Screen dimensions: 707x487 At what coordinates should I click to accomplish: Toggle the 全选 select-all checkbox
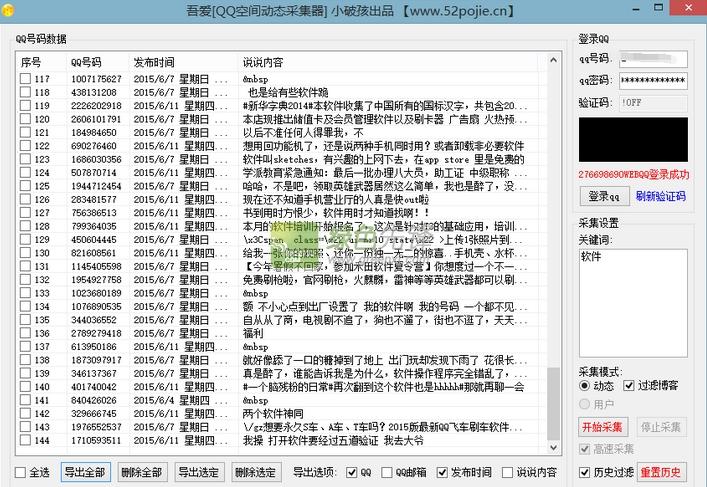coord(20,473)
